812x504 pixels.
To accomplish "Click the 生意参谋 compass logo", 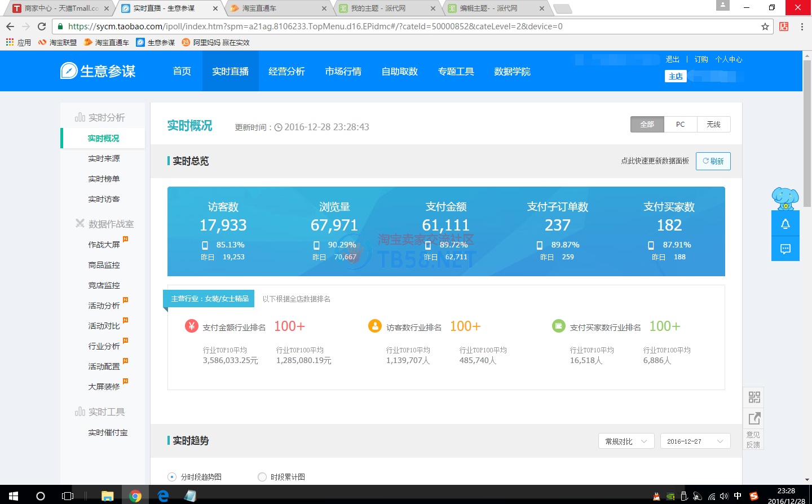I will [x=69, y=71].
